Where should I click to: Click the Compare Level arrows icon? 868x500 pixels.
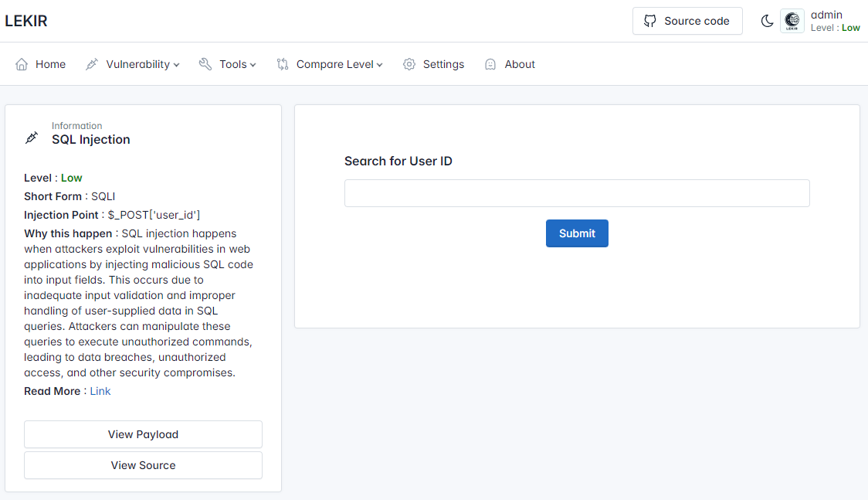(283, 64)
